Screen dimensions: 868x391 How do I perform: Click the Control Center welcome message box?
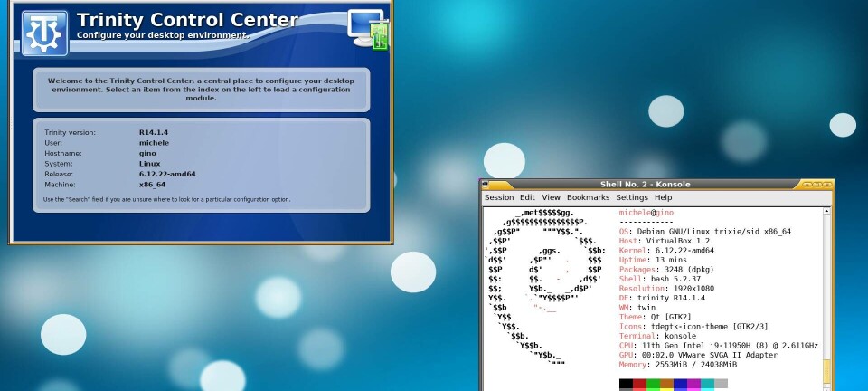201,90
